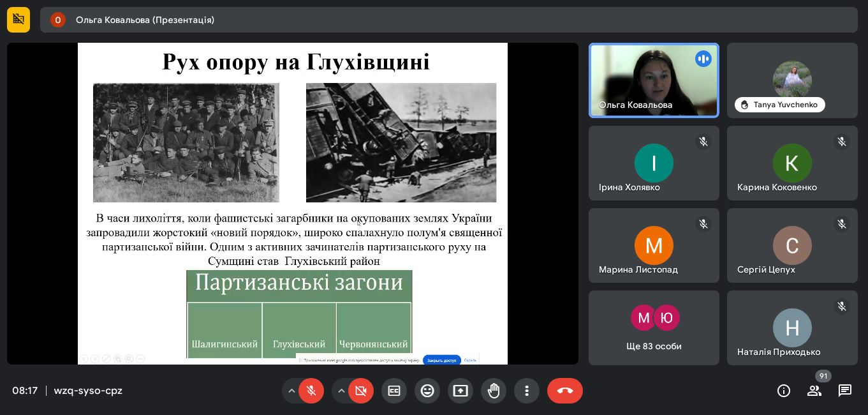Select the Tanya Yuvchenko participant tile
Screen dimensions: 868x415
(x=792, y=80)
